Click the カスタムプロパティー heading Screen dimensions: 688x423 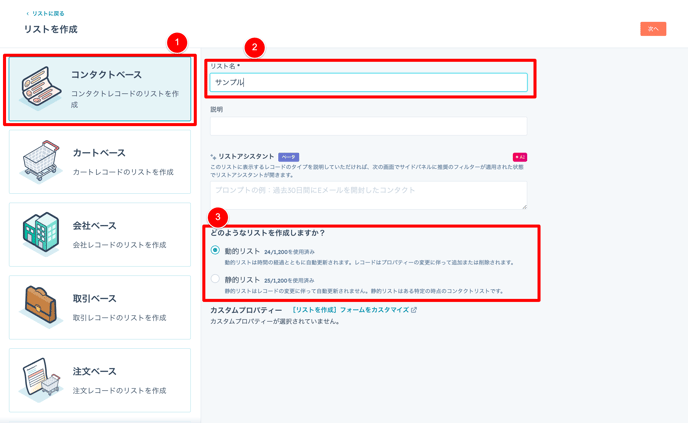[x=246, y=310]
